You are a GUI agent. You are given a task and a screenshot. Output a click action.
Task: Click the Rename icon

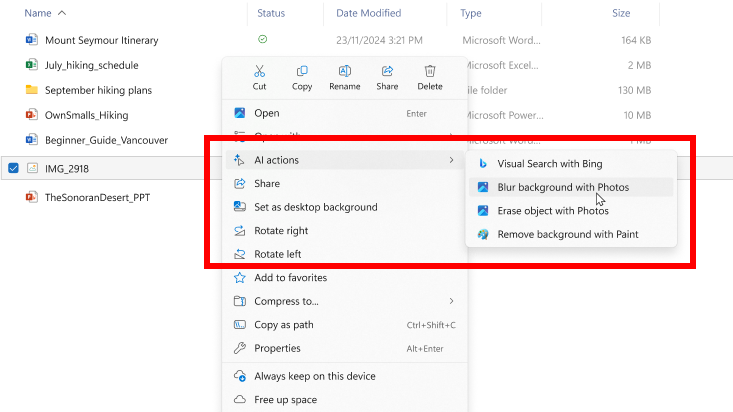pyautogui.click(x=344, y=72)
